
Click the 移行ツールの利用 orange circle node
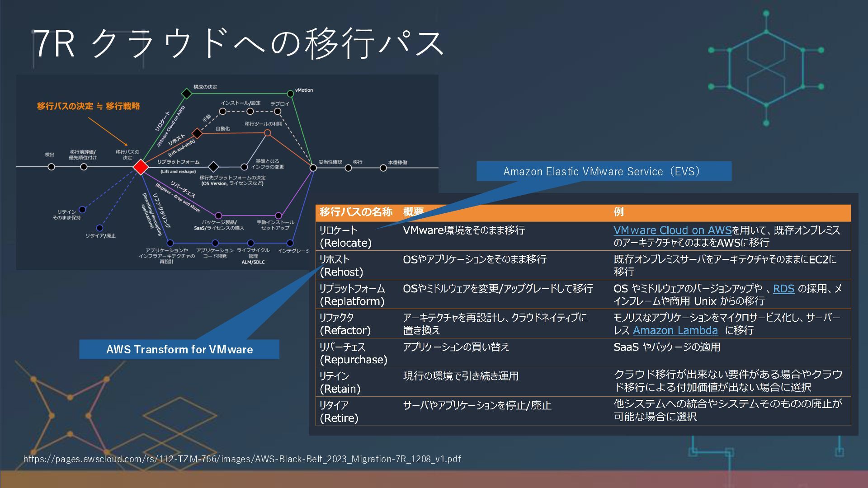[x=267, y=133]
